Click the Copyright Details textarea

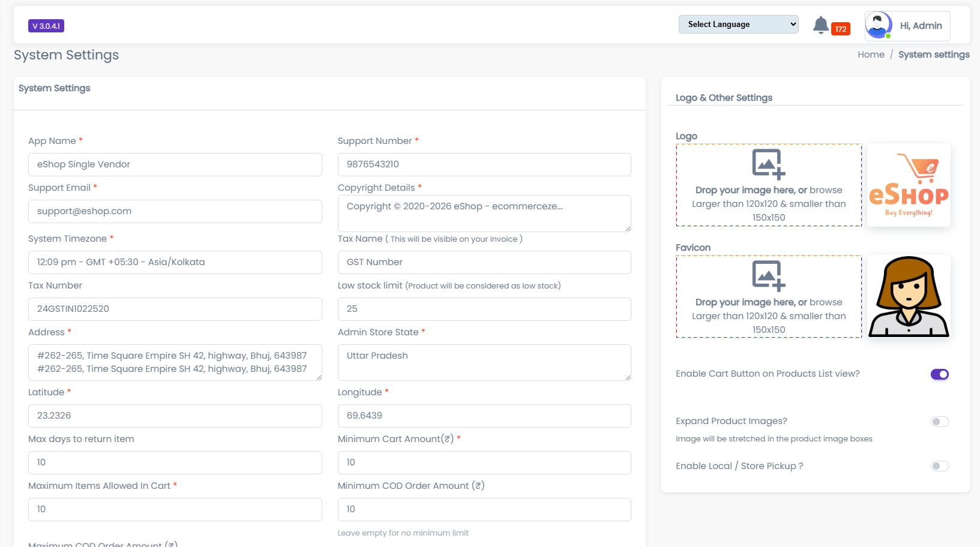[484, 214]
